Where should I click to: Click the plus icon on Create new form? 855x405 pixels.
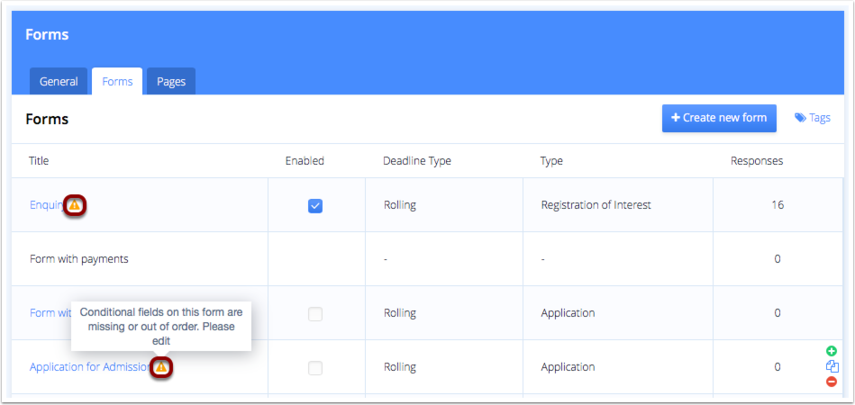675,118
